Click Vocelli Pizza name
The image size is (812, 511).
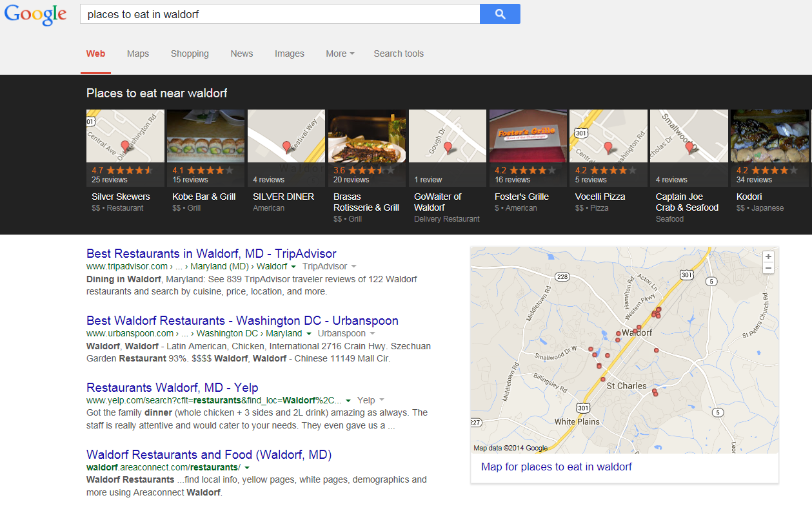pos(600,197)
